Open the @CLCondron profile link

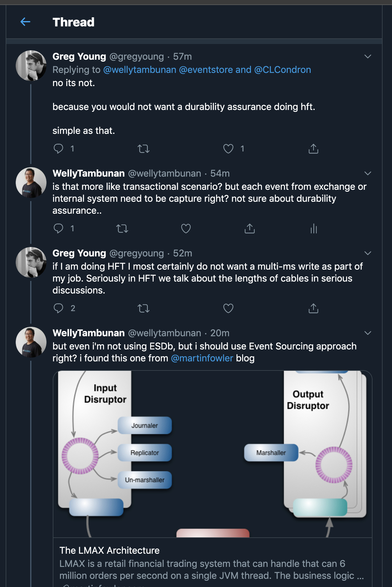tap(282, 70)
